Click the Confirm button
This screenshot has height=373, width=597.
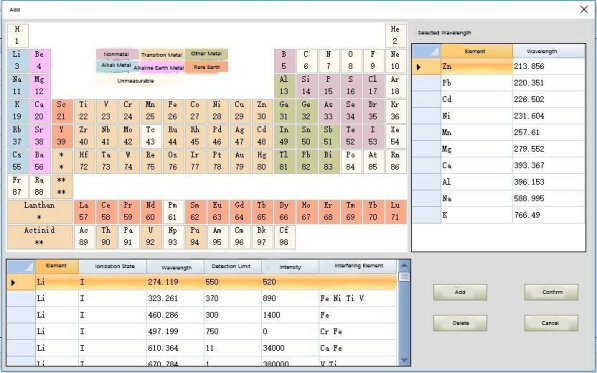click(x=551, y=292)
